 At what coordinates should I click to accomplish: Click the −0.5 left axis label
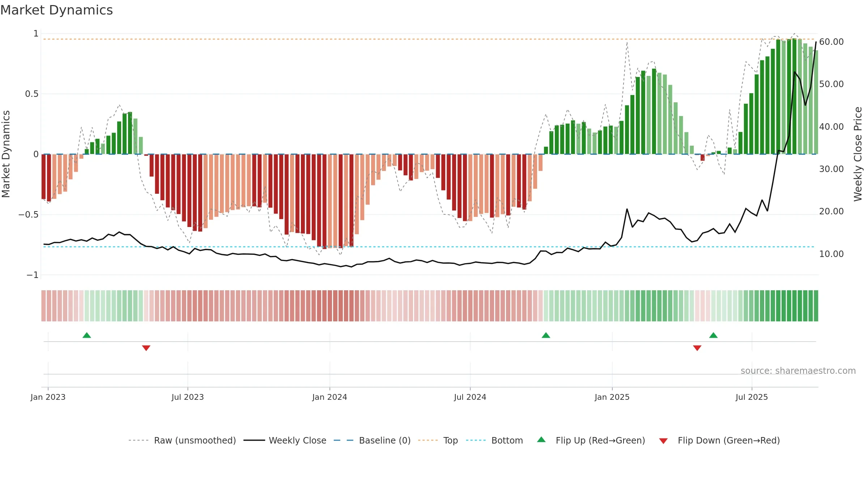[29, 215]
